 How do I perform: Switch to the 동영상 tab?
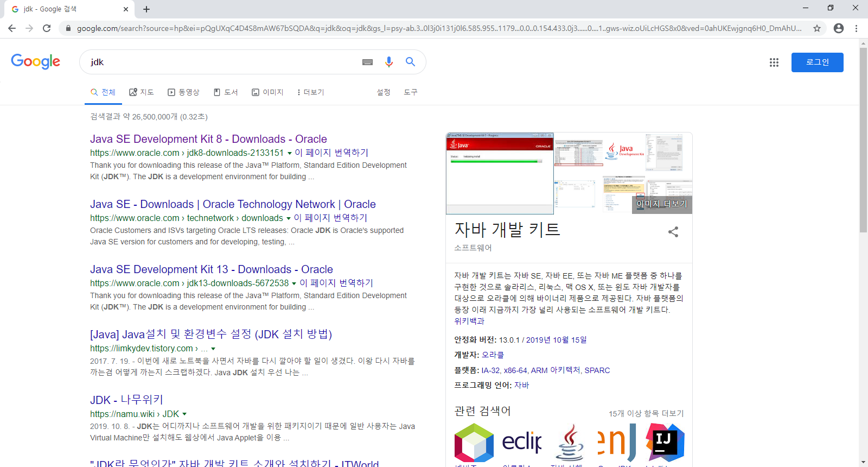tap(183, 92)
